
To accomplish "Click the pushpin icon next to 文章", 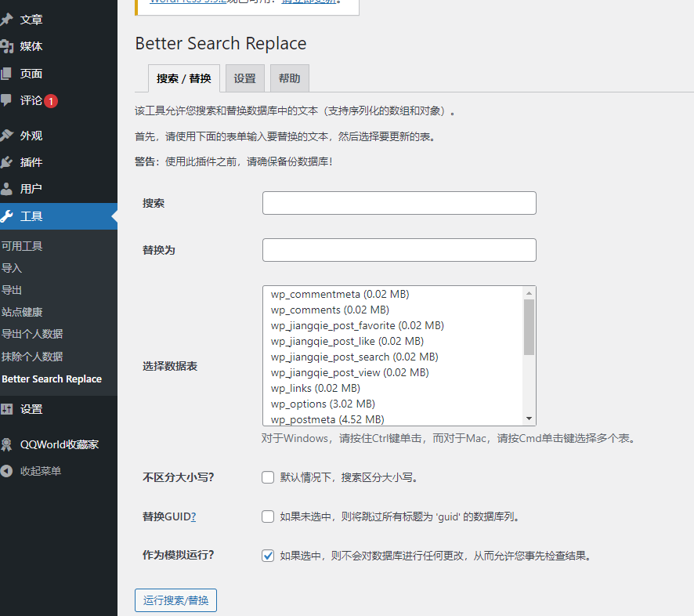I will (x=7, y=20).
